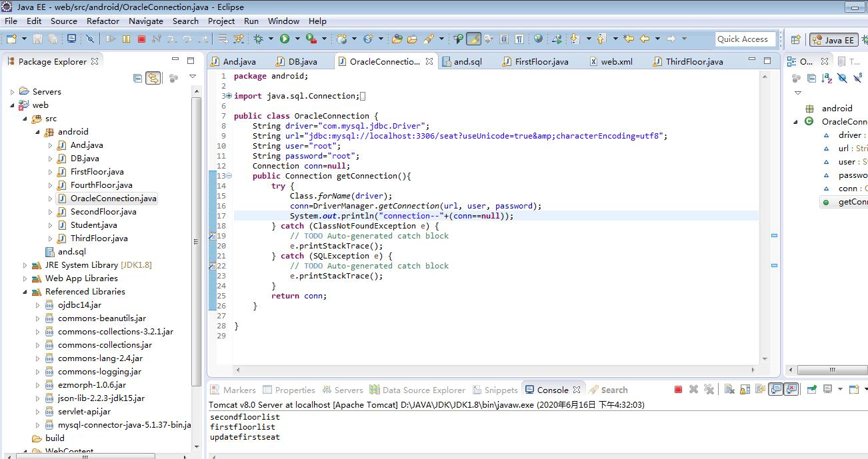868x459 pixels.
Task: Expand the Servers project node
Action: pyautogui.click(x=12, y=92)
